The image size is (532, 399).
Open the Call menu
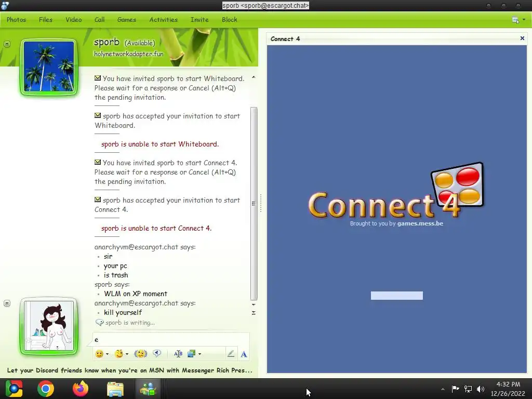pos(99,20)
